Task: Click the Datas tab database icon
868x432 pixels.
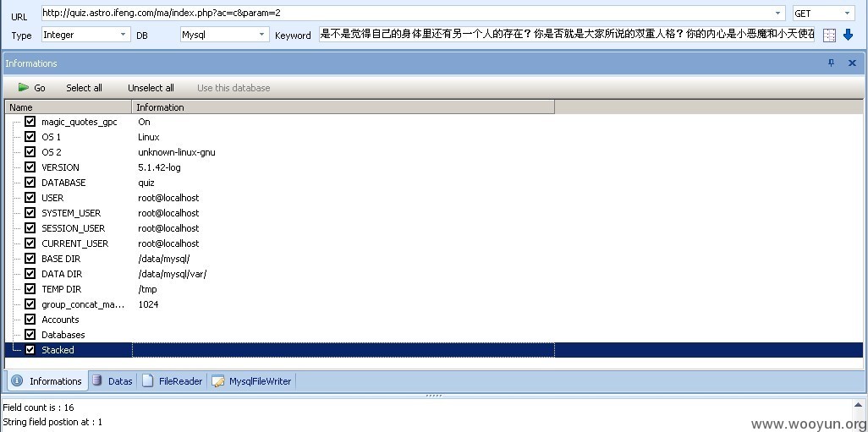Action: (97, 380)
